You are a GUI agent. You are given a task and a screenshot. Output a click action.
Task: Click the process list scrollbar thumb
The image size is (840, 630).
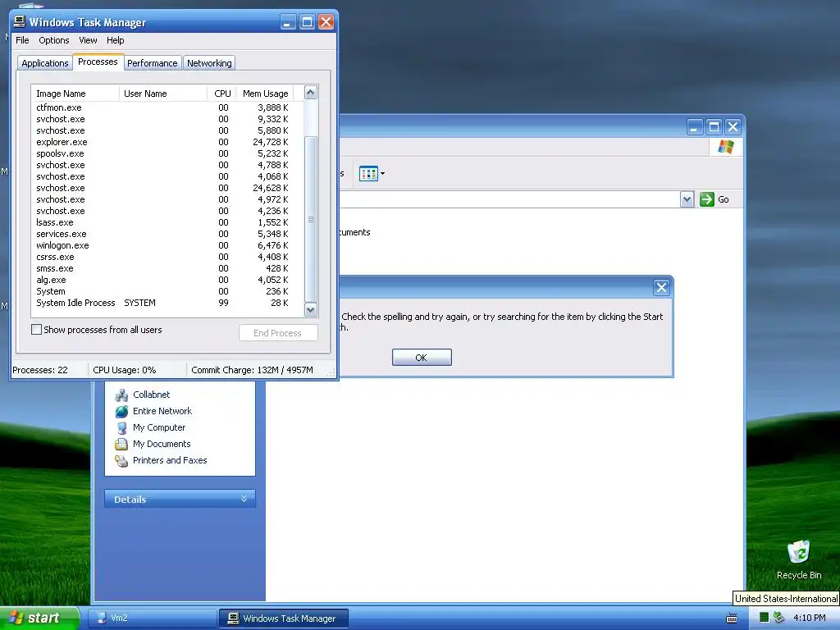pos(311,219)
